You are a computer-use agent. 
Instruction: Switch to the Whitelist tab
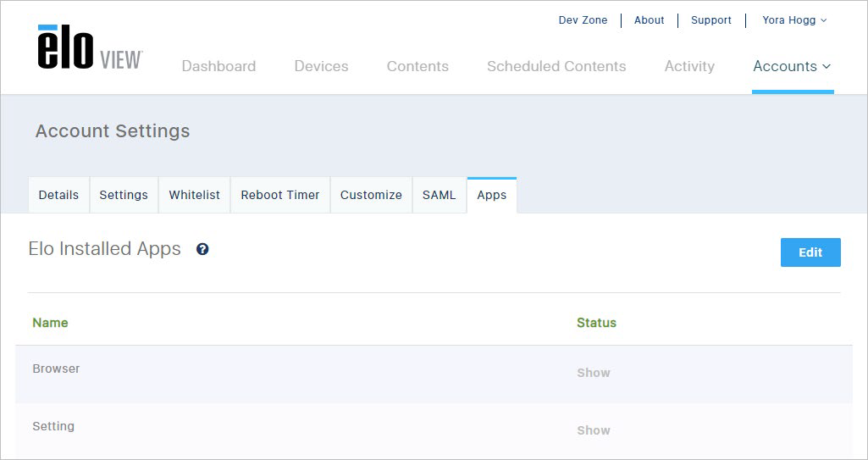click(x=194, y=195)
